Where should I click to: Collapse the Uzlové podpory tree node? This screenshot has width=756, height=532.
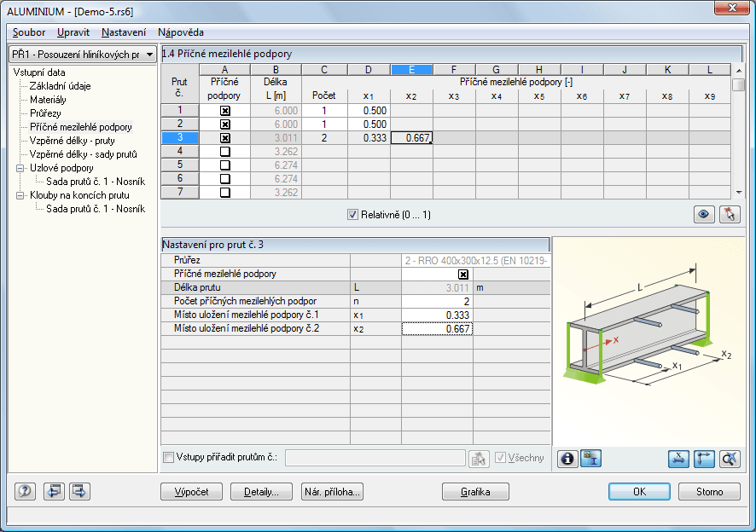click(20, 168)
